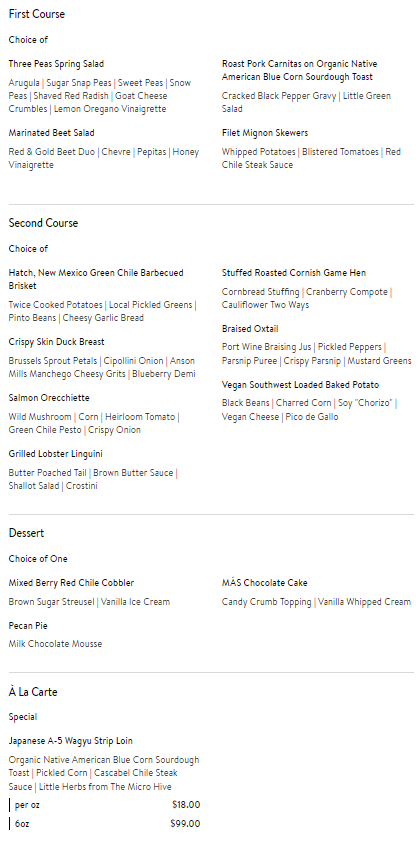Select Japanese A-5 Wagyu Strip Loin
Image resolution: width=420 pixels, height=841 pixels.
[71, 741]
